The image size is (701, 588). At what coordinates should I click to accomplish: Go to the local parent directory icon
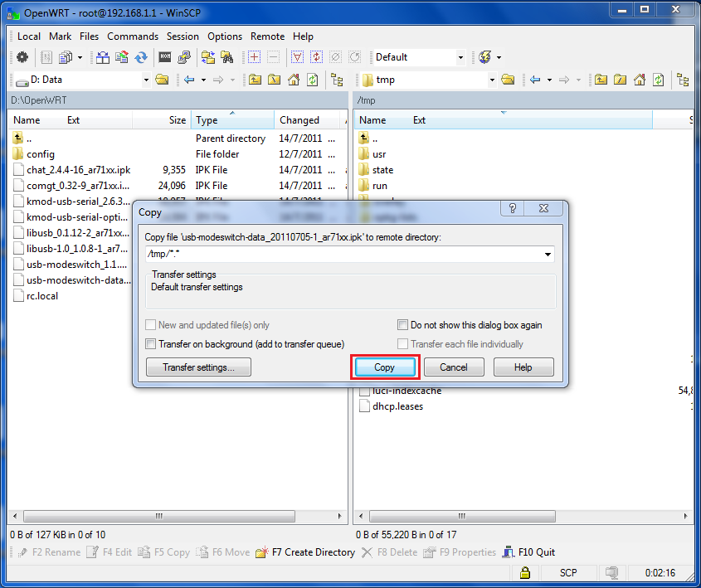click(255, 80)
